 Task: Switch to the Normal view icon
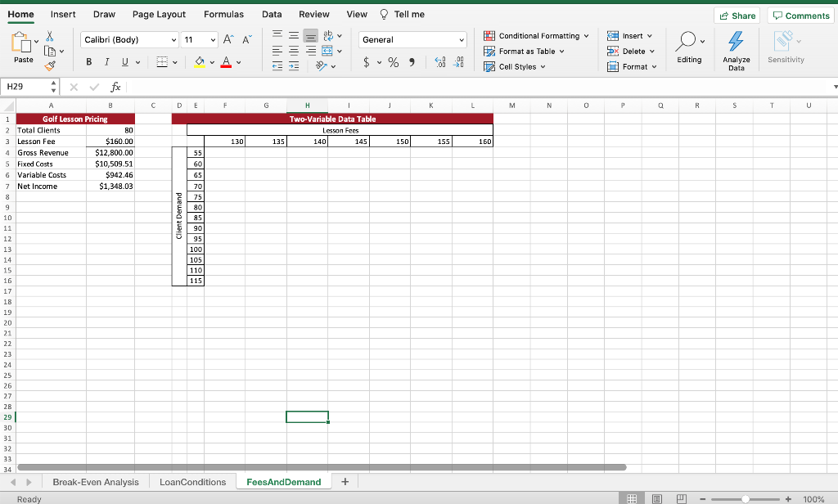point(632,498)
